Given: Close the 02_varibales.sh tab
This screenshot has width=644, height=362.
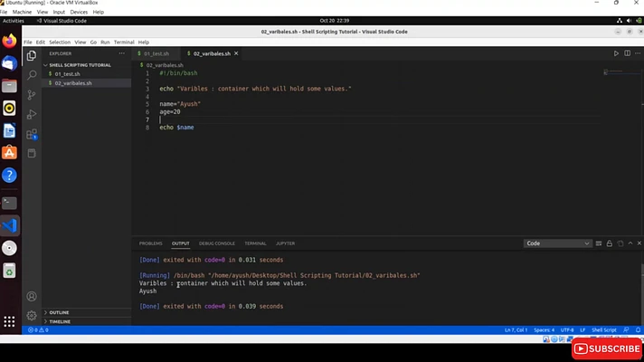Looking at the screenshot, I should tap(236, 53).
